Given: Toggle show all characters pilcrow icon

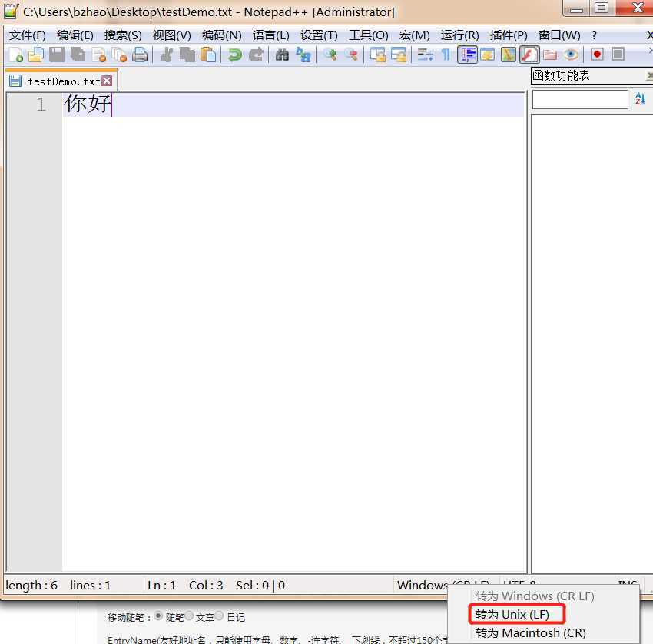Looking at the screenshot, I should click(446, 55).
